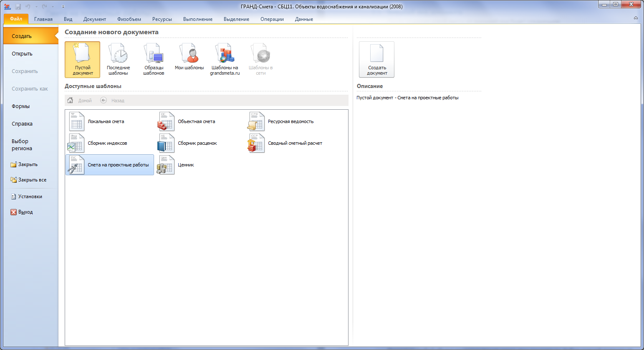Open Последние шаблоны clock icon
The image size is (644, 350).
click(118, 59)
